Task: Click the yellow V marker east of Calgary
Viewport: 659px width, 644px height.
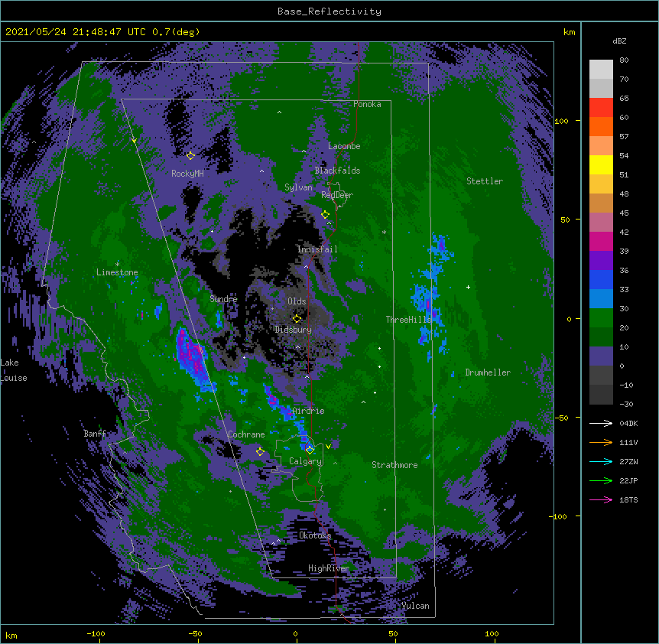Action: pyautogui.click(x=328, y=447)
